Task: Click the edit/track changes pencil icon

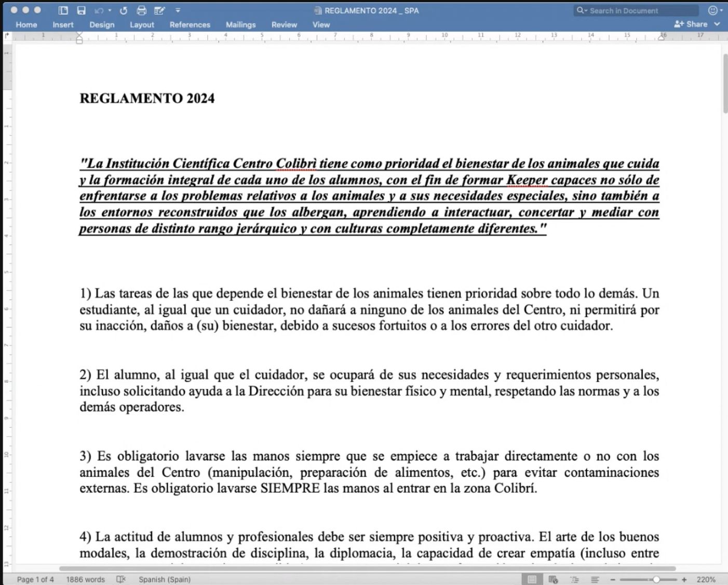Action: click(x=159, y=10)
